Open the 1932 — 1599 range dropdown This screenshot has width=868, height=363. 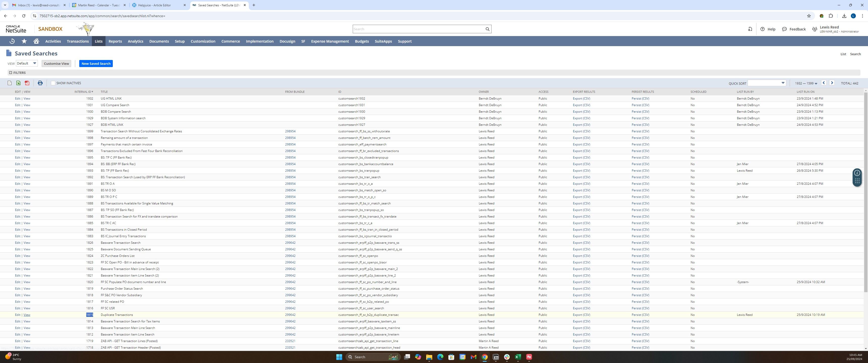[x=806, y=83]
